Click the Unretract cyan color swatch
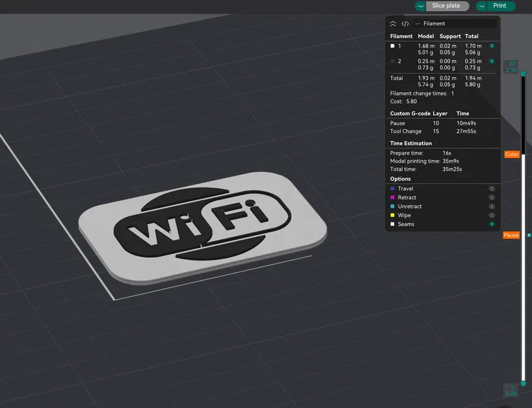The width and height of the screenshot is (532, 408). (x=393, y=206)
